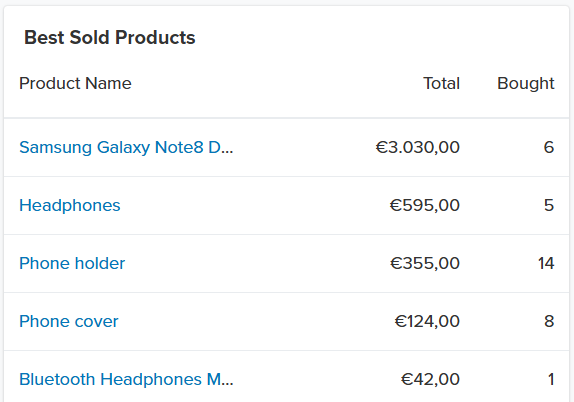The height and width of the screenshot is (402, 574).
Task: Click bought count 14 for Phone holder
Action: coord(546,263)
